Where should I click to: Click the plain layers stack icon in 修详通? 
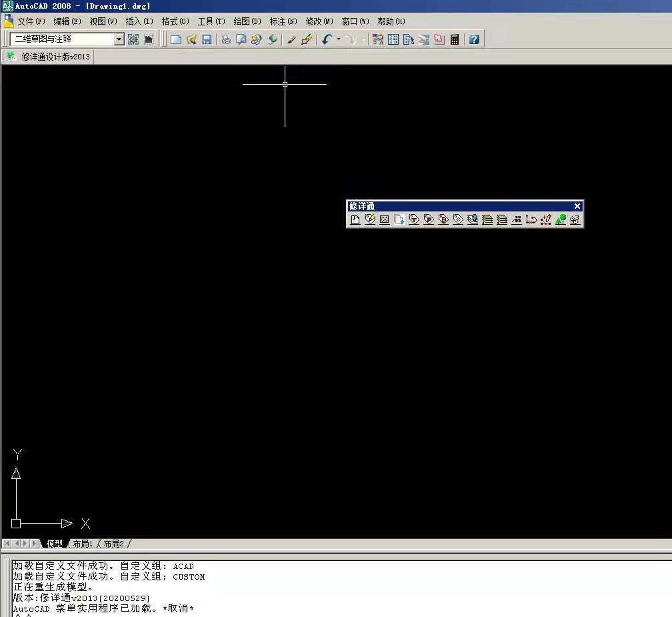click(502, 219)
